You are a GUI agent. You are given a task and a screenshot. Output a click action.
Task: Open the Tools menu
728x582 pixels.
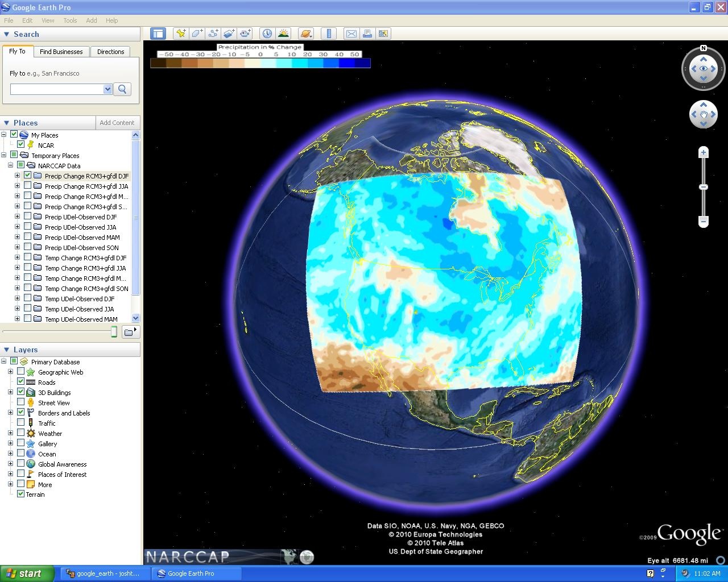[70, 20]
